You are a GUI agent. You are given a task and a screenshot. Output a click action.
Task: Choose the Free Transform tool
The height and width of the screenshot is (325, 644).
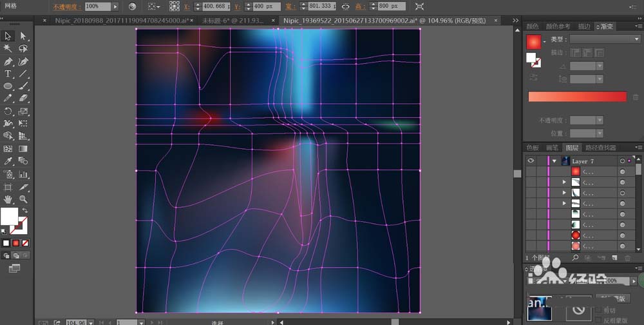pos(23,123)
